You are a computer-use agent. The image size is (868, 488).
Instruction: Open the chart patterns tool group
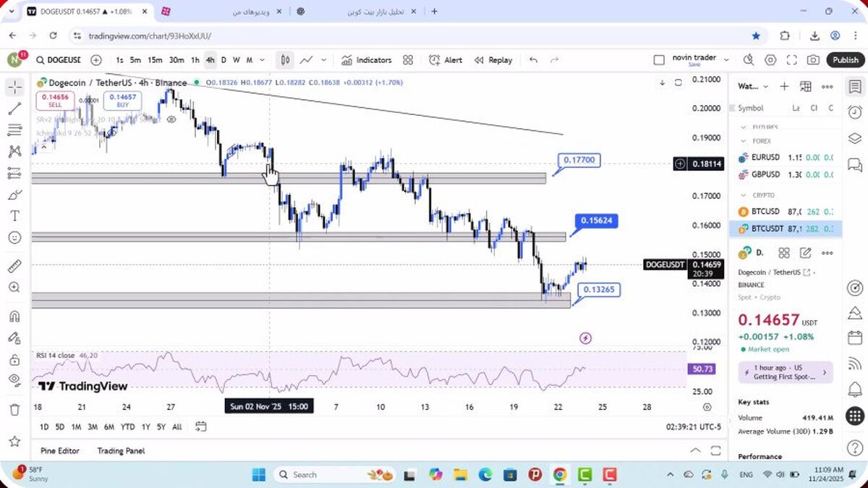tap(14, 151)
